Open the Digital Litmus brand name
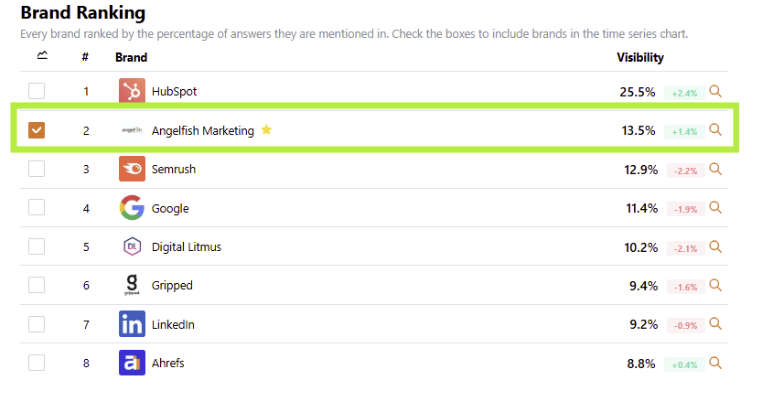 coord(186,247)
